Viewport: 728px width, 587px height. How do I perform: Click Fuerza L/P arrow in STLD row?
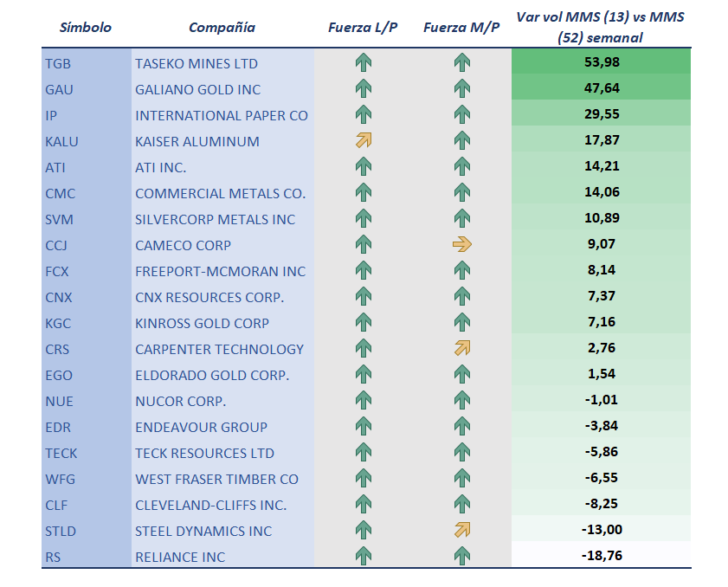click(x=364, y=531)
